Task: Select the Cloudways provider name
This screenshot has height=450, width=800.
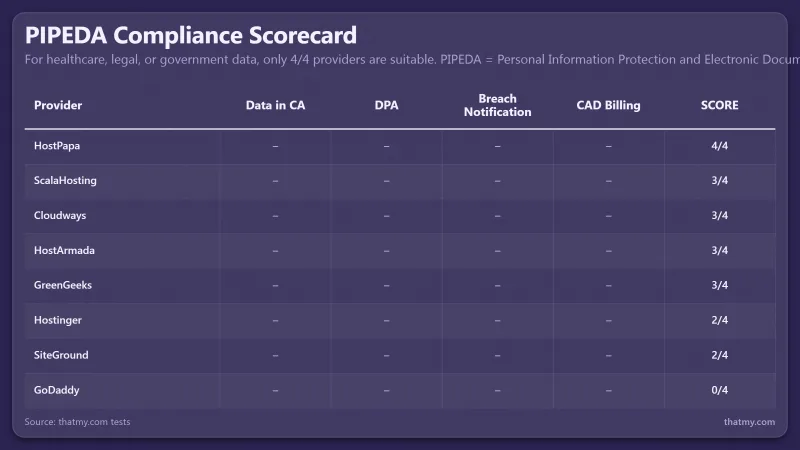Action: point(60,215)
